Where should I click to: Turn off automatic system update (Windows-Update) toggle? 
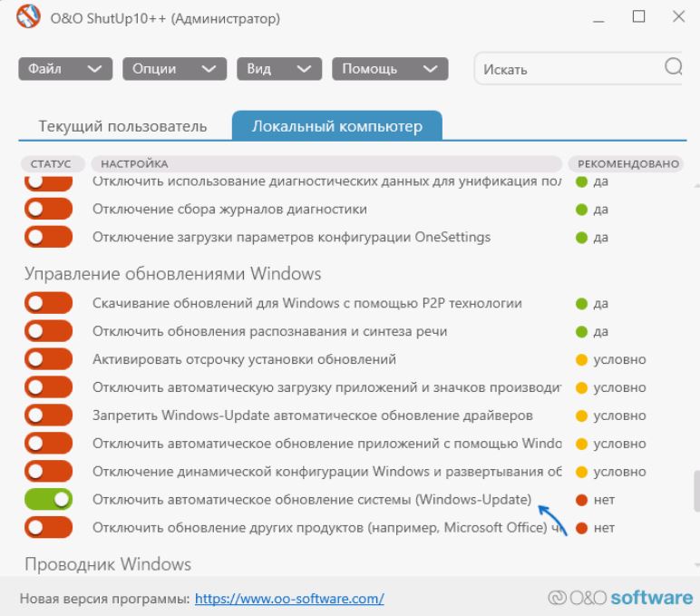tap(48, 500)
